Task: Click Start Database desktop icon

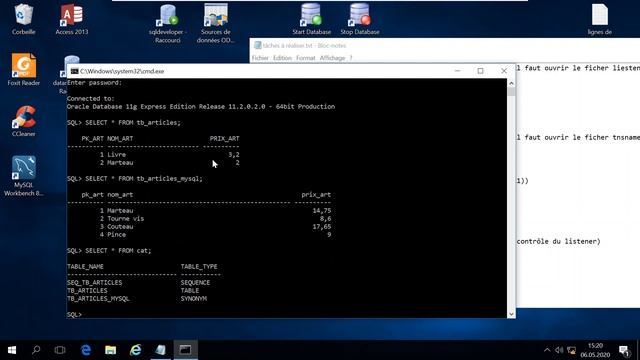Action: pos(311,20)
